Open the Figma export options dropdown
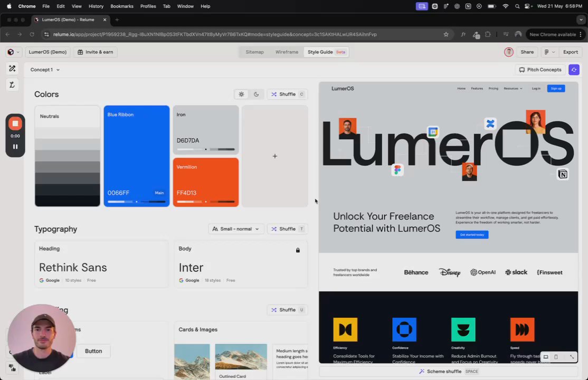This screenshot has width=588, height=380. pyautogui.click(x=549, y=52)
